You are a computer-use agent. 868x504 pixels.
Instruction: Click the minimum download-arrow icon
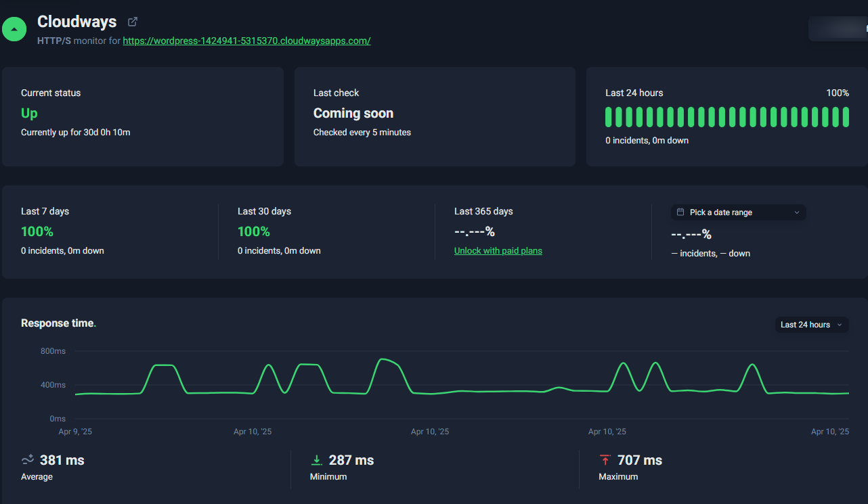316,460
